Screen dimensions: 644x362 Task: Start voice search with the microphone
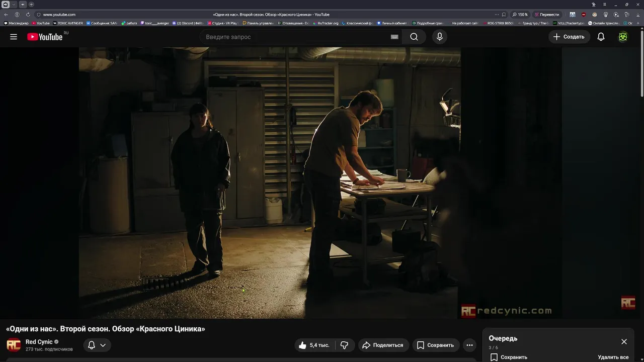440,37
